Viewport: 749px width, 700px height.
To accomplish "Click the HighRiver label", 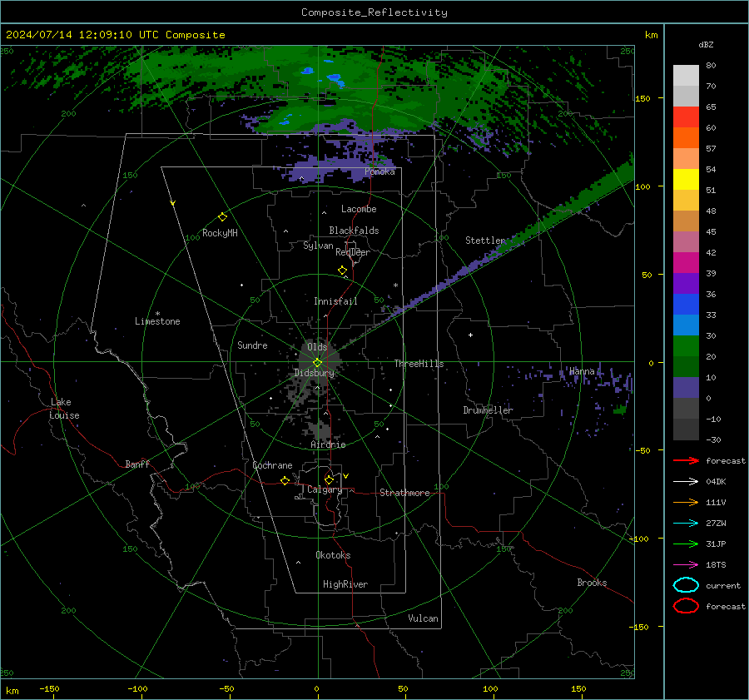I will click(345, 584).
